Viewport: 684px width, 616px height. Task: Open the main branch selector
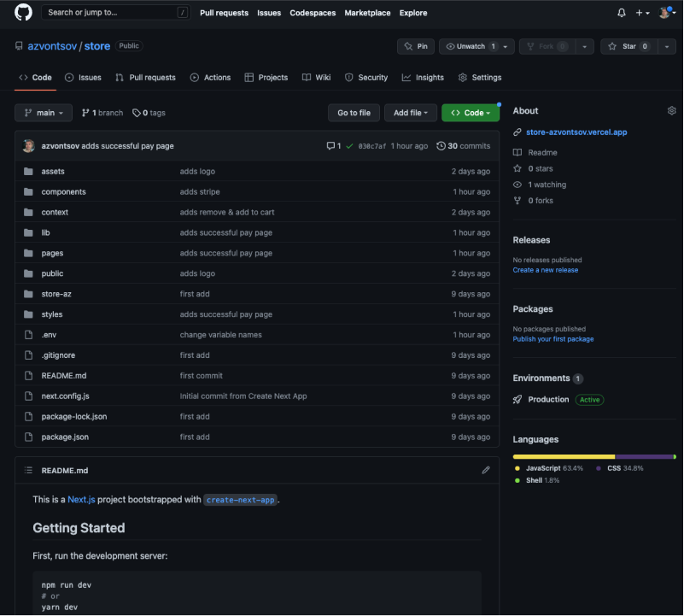pyautogui.click(x=44, y=113)
